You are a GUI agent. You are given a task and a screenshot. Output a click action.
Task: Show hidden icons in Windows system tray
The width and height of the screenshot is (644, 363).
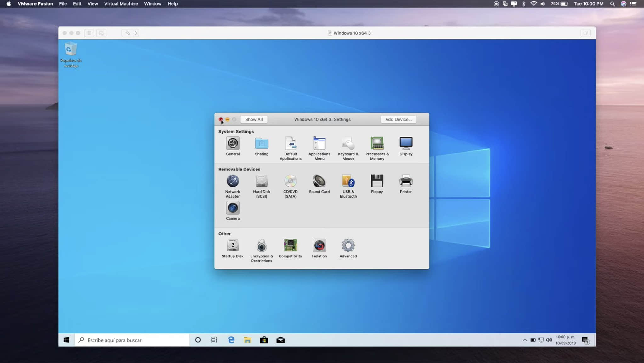tap(524, 340)
